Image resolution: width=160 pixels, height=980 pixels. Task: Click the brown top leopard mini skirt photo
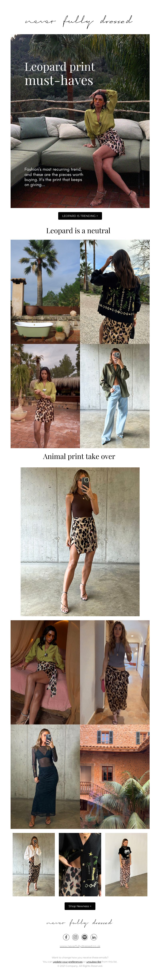[x=80, y=541]
